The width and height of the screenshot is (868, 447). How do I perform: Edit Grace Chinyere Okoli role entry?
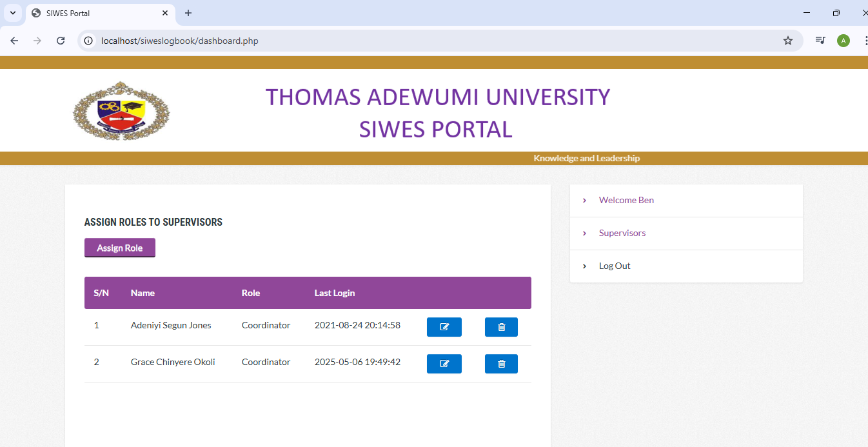click(444, 364)
